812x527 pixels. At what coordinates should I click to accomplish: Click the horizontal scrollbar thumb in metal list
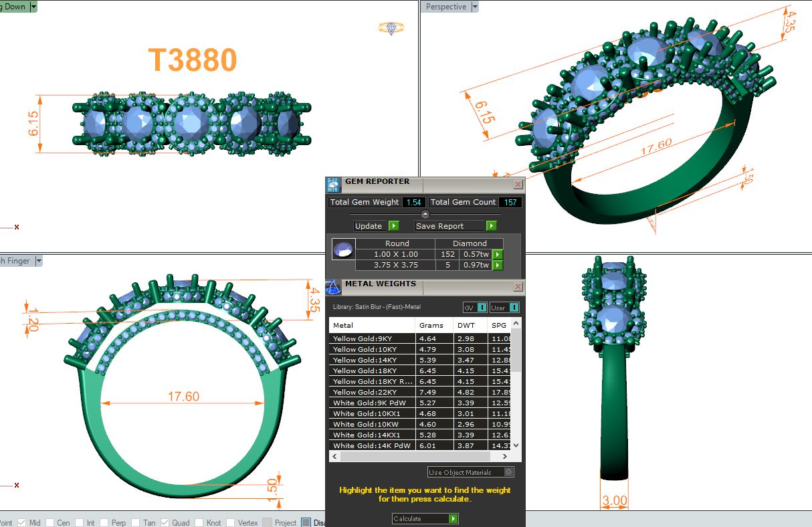415,456
